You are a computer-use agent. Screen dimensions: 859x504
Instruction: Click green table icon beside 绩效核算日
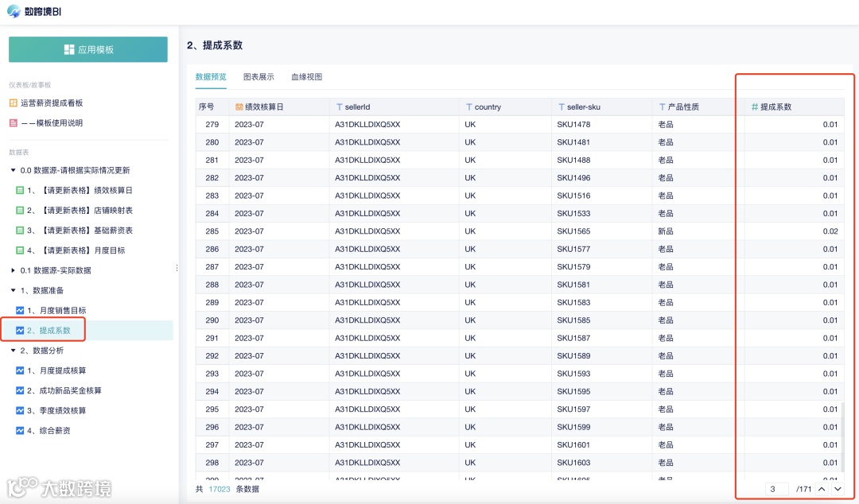click(20, 190)
